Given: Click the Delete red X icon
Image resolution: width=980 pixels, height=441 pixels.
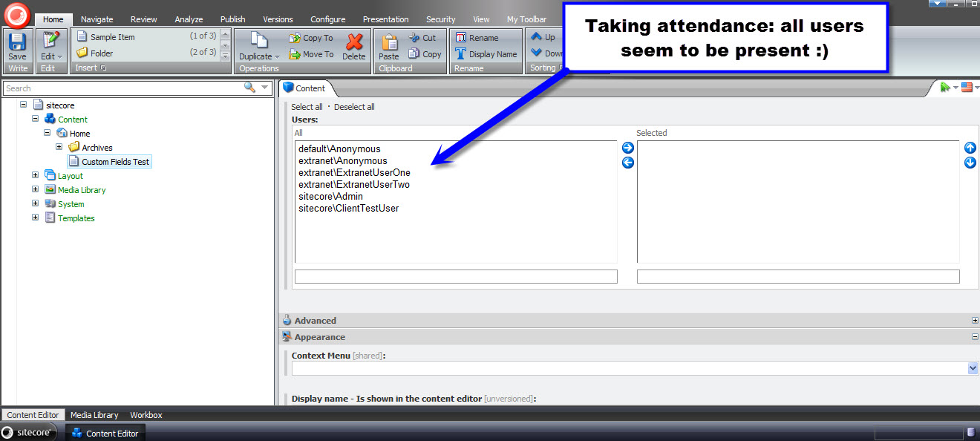Looking at the screenshot, I should tap(354, 44).
